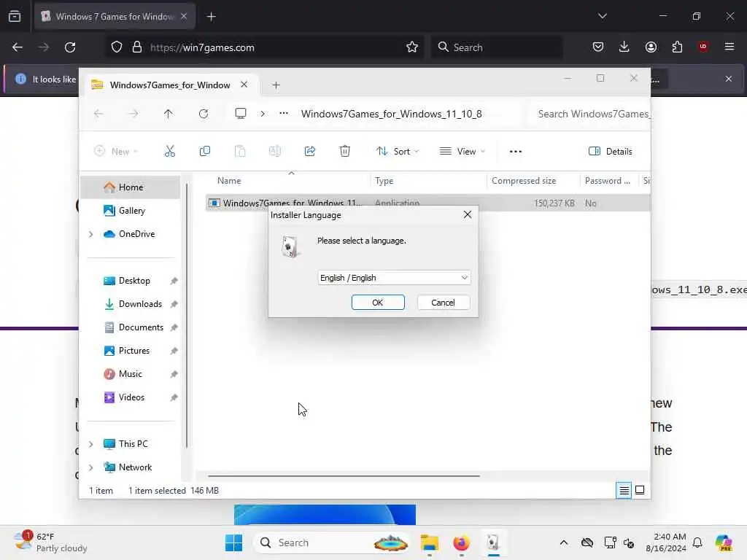
Task: Click the Windows Start button
Action: (x=233, y=542)
